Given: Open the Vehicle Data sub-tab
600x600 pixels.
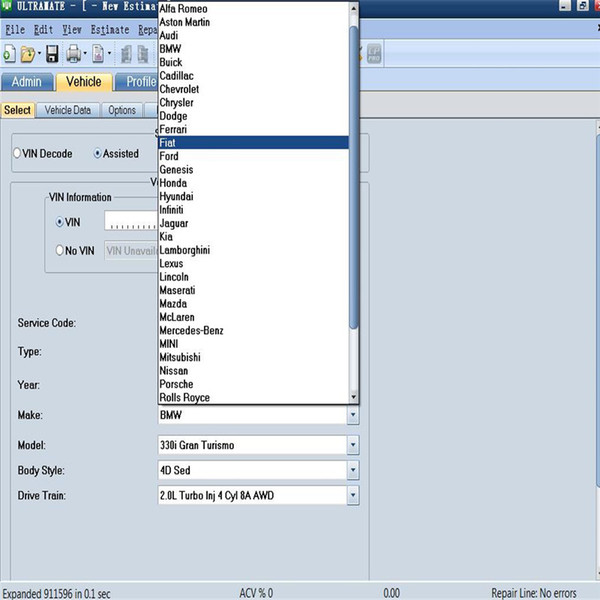Looking at the screenshot, I should [68, 110].
